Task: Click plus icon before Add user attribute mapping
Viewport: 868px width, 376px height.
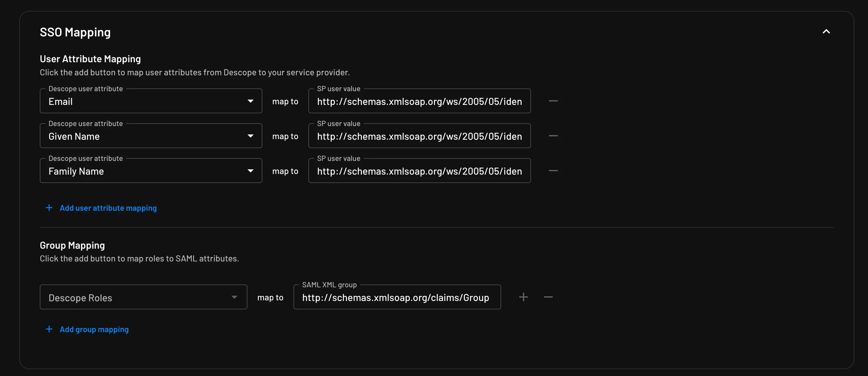Action: tap(49, 208)
